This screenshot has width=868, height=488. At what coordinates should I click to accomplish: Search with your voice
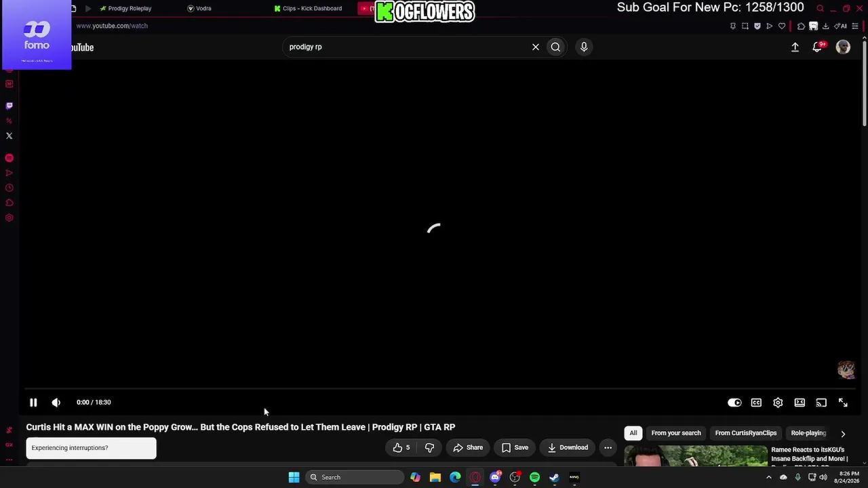coord(584,47)
